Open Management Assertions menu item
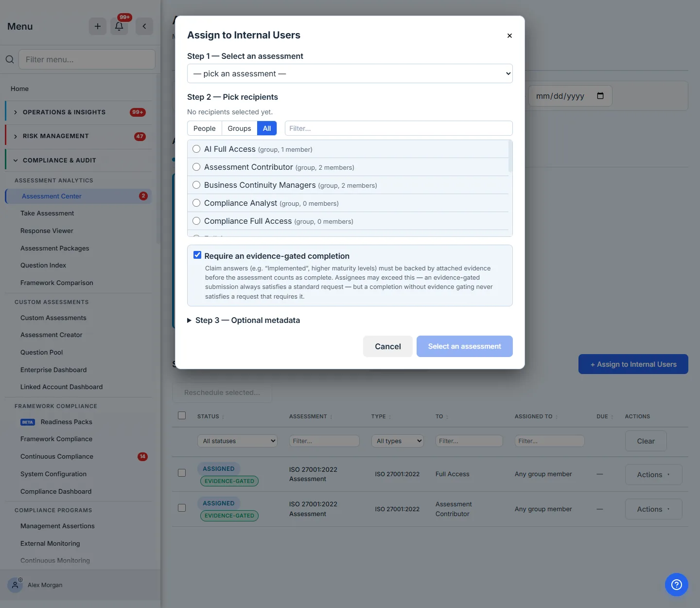 click(x=57, y=526)
